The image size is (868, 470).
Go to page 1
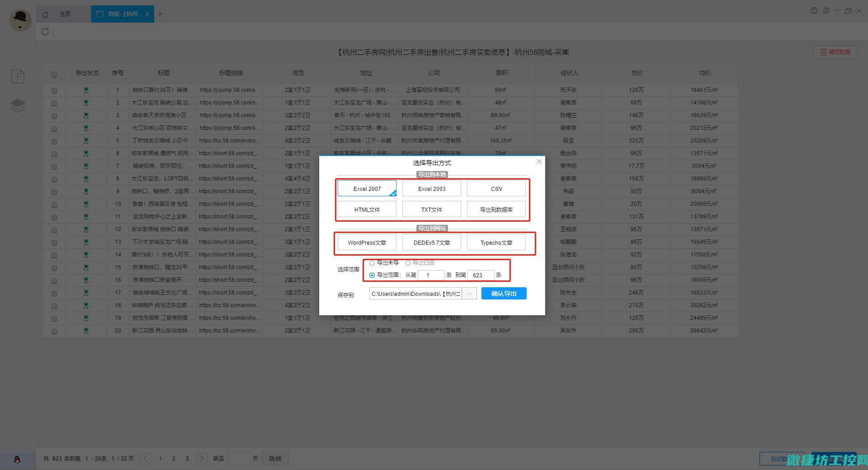click(160, 458)
